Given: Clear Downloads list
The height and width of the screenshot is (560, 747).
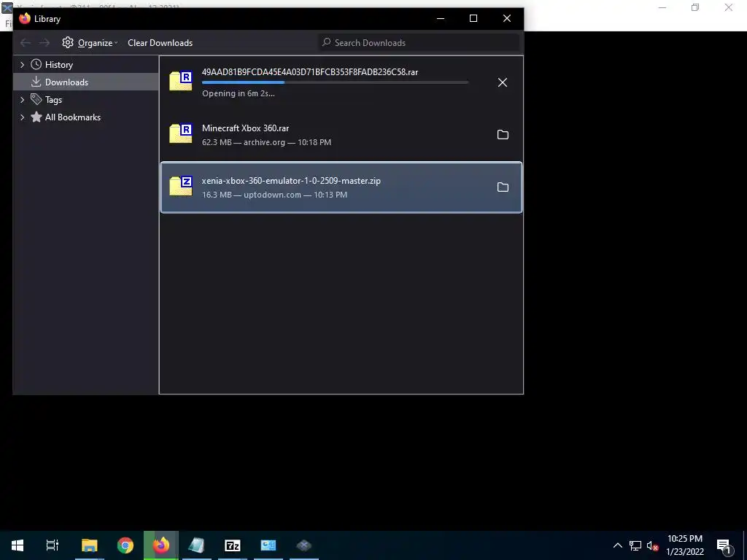Looking at the screenshot, I should (x=160, y=43).
